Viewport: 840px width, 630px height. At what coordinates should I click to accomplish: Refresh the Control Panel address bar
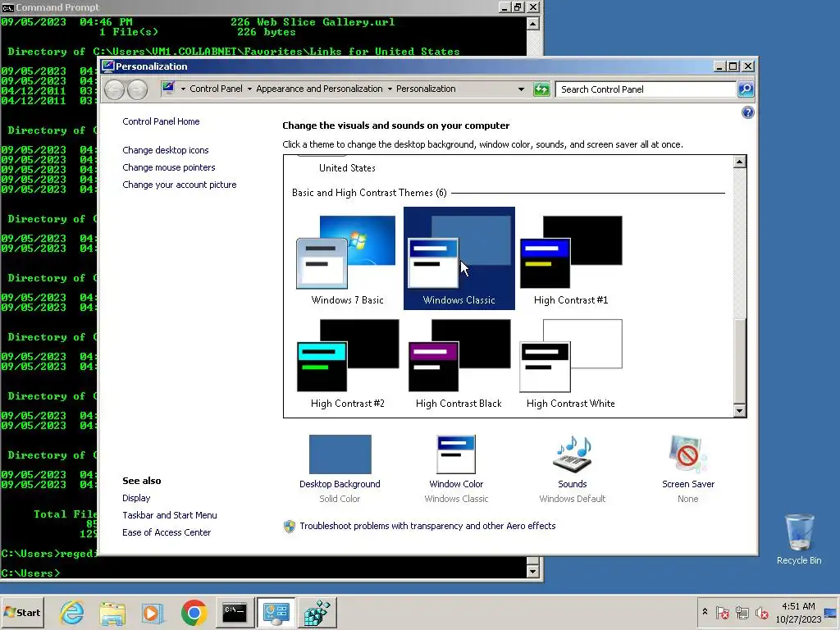coord(541,89)
